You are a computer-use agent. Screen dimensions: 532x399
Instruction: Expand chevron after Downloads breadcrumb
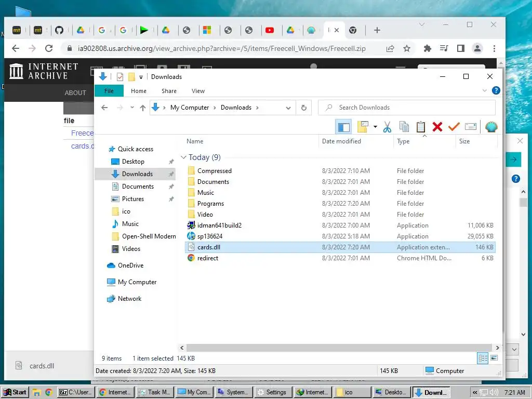258,108
